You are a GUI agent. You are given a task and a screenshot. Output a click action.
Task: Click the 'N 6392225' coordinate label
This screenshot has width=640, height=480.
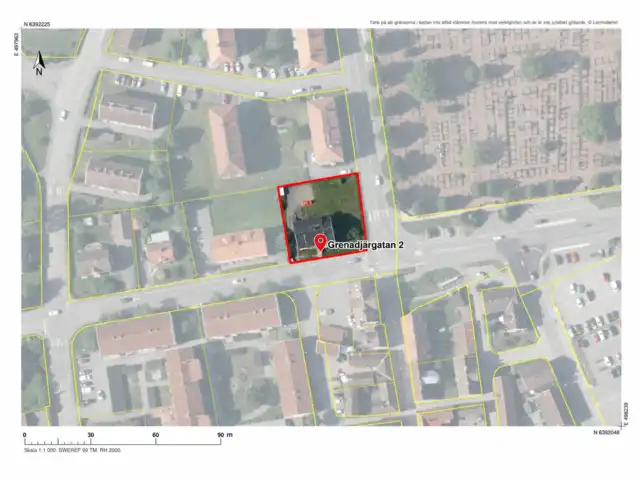coord(37,24)
